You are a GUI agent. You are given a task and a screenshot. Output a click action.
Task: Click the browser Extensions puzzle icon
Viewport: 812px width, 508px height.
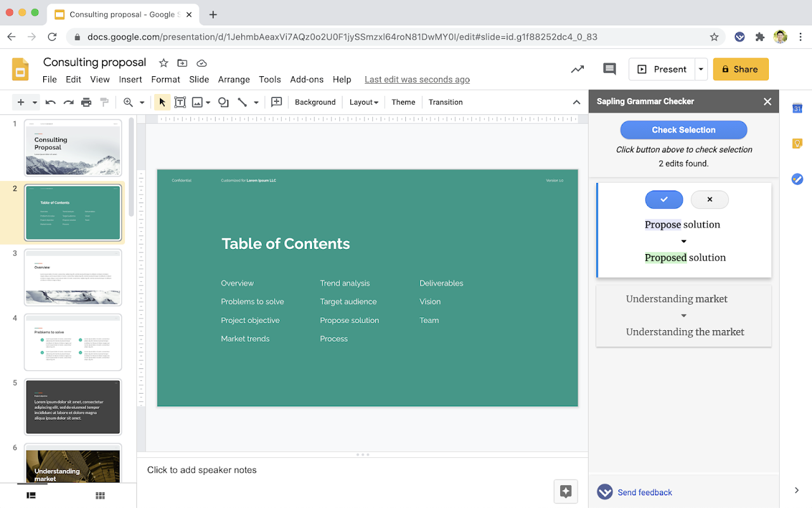tap(760, 37)
